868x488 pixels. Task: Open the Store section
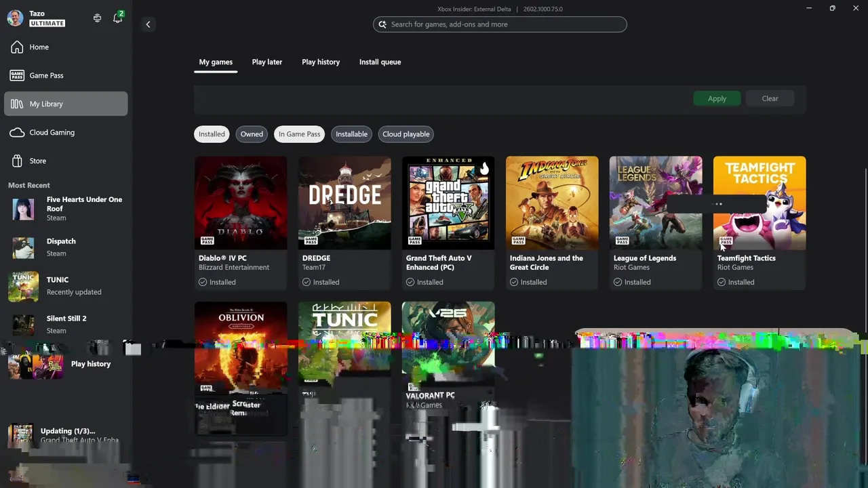66,161
